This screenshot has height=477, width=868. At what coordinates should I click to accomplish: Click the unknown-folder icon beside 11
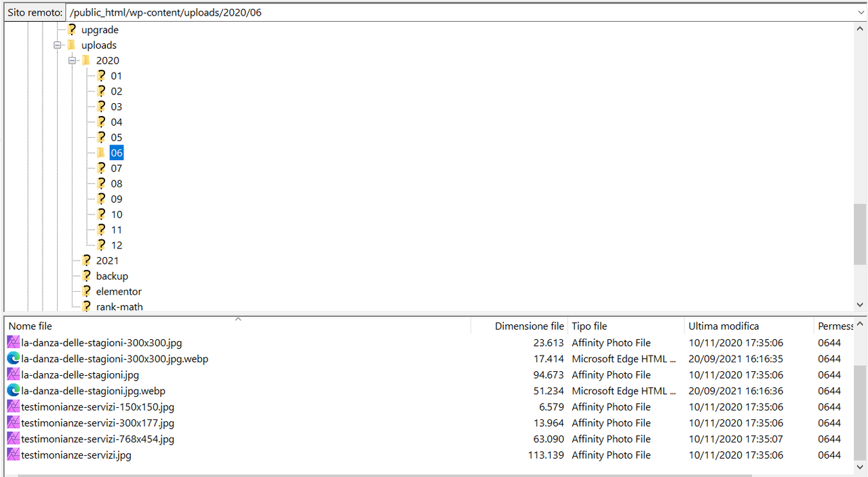pyautogui.click(x=101, y=229)
